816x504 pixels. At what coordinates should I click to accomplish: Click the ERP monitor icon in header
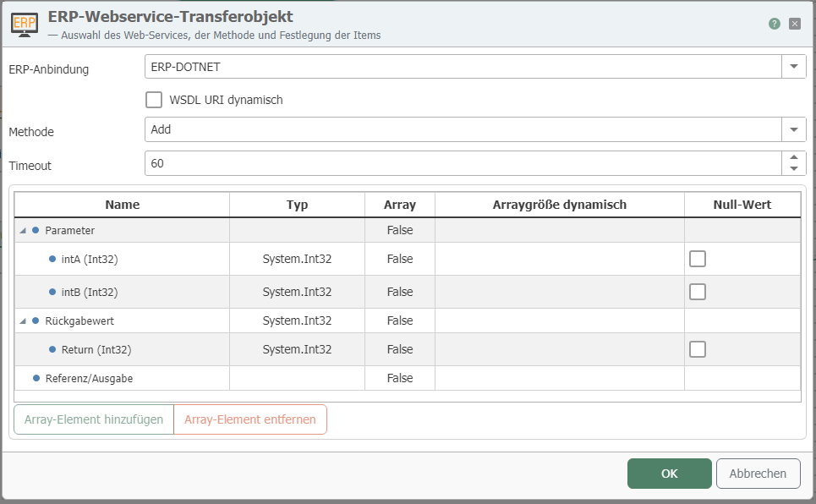point(24,25)
